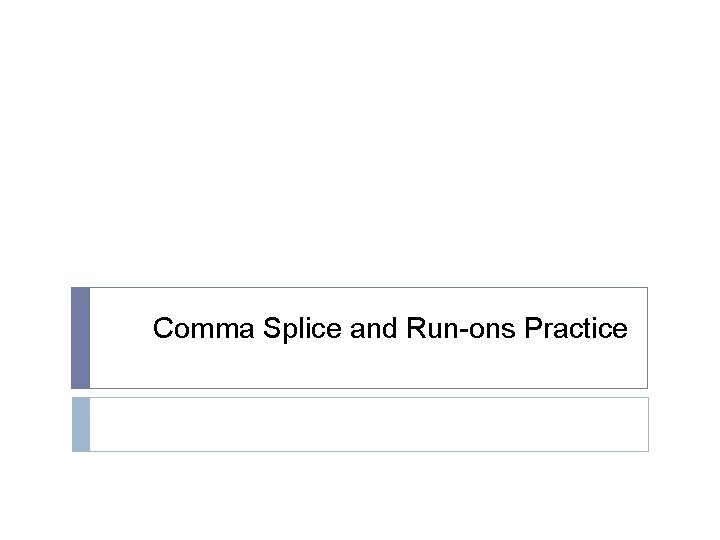The height and width of the screenshot is (540, 720).
Task: Click the light blue accent bar beside subtitle
Action: click(81, 424)
